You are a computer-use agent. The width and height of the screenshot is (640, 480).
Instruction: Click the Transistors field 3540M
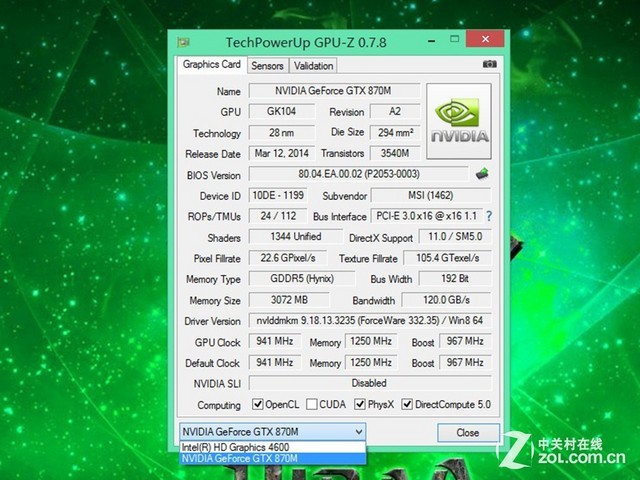point(395,153)
